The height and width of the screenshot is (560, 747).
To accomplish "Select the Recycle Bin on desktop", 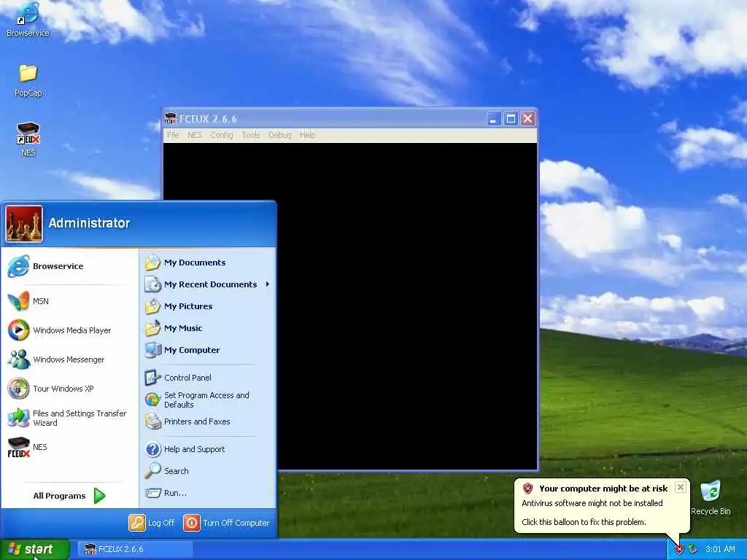I will [711, 497].
